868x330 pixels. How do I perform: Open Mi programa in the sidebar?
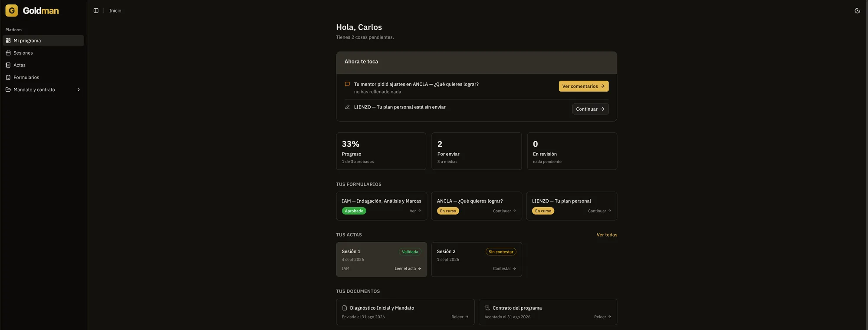(43, 41)
